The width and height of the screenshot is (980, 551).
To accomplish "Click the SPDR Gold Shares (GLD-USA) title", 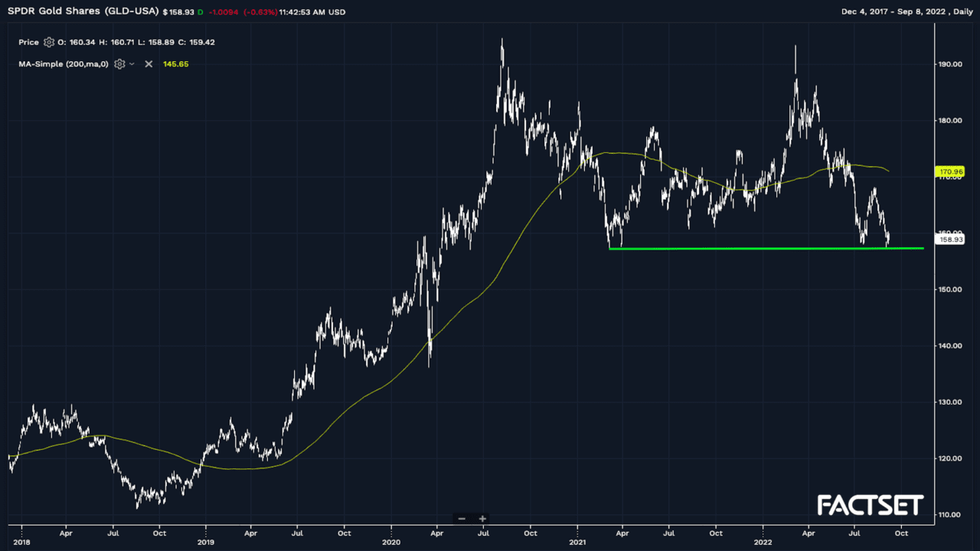I will [83, 12].
